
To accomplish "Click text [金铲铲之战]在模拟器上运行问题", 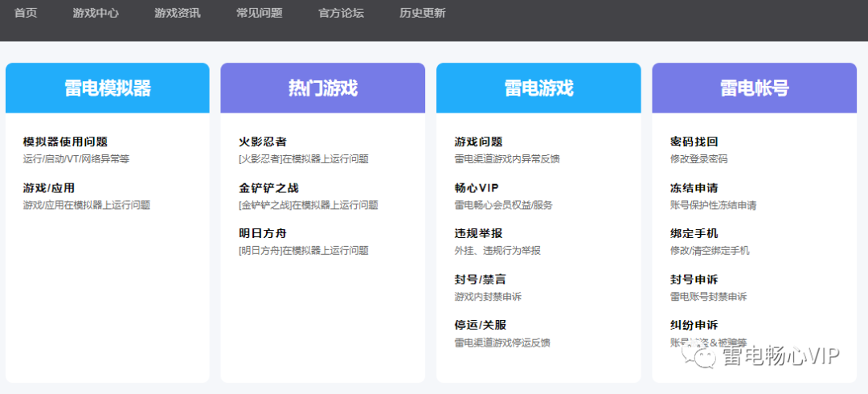I will click(309, 205).
